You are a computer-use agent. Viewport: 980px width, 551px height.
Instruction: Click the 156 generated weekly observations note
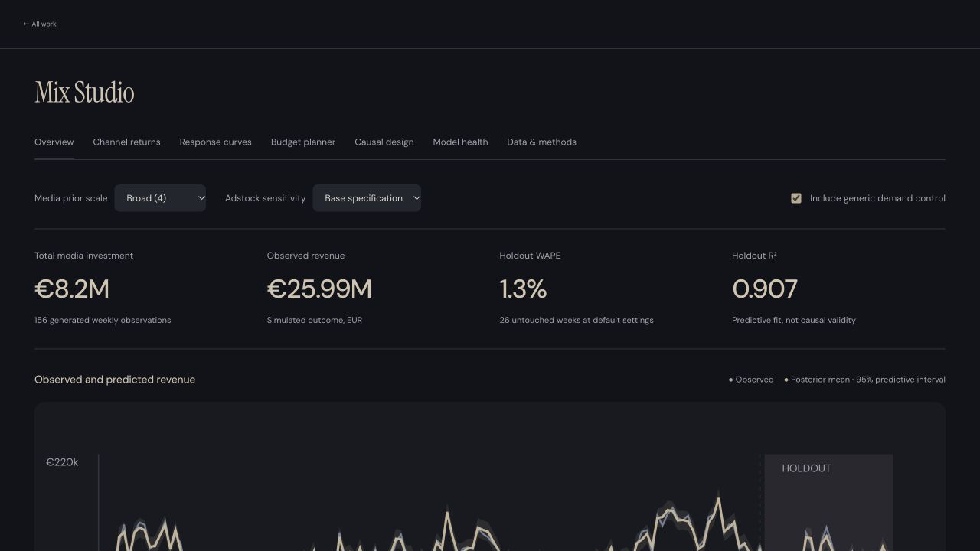pos(103,320)
